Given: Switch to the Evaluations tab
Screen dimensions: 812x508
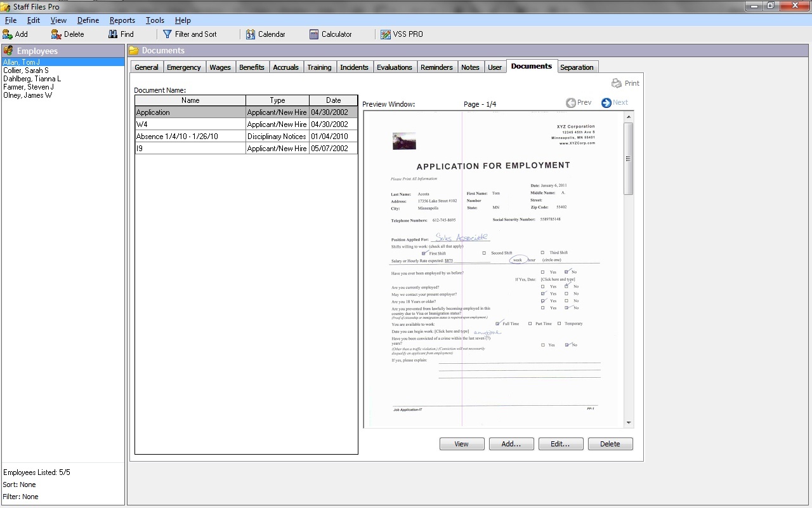Looking at the screenshot, I should click(x=395, y=67).
